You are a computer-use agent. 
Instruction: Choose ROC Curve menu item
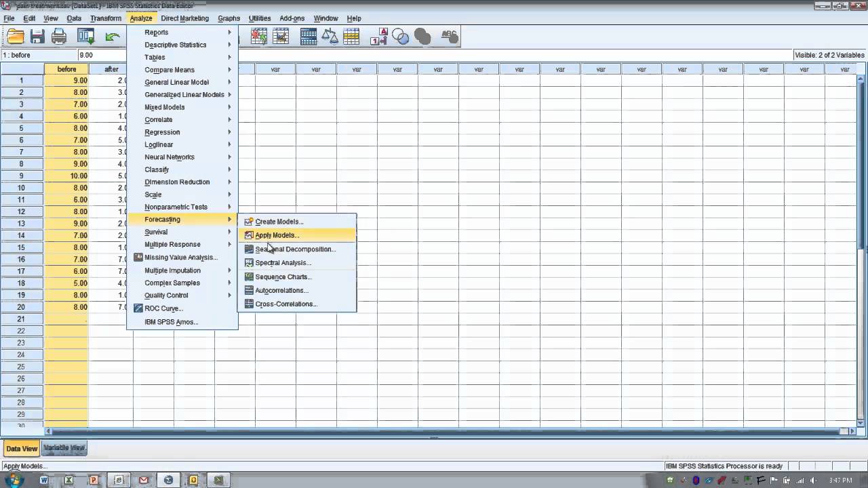coord(182,308)
